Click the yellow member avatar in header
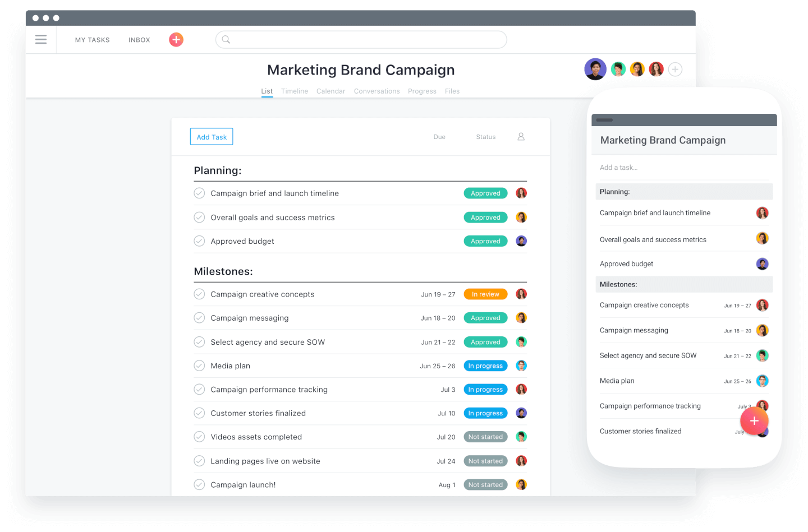This screenshot has height=532, width=808. coord(637,69)
